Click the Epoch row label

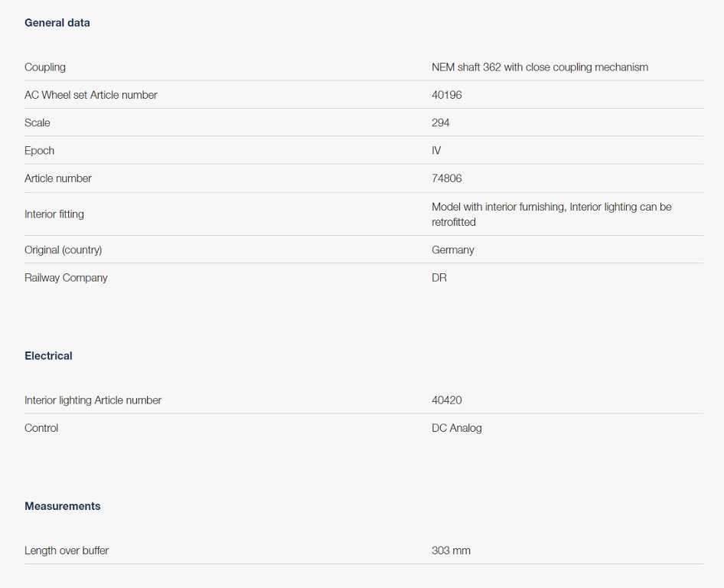click(40, 151)
